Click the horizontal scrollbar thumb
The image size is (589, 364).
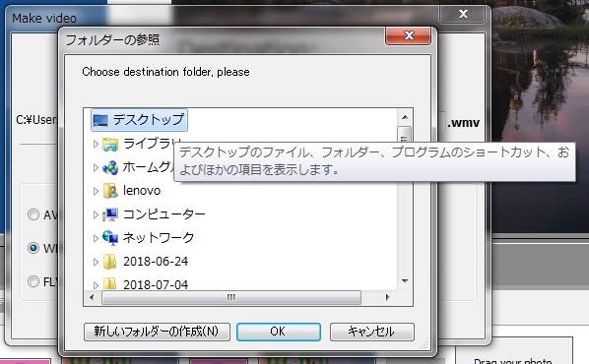231,297
